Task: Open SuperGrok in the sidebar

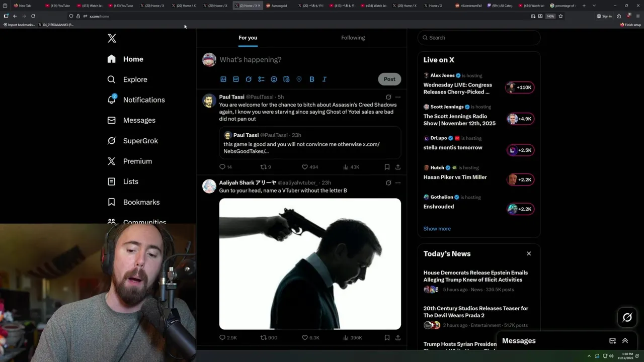Action: point(132,141)
